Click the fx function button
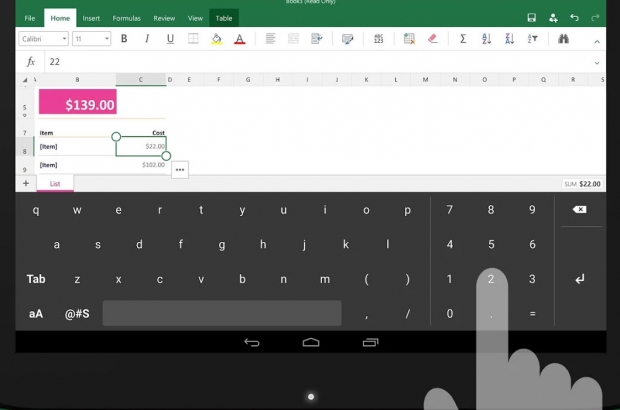Screen dimensions: 620x410 [30, 62]
